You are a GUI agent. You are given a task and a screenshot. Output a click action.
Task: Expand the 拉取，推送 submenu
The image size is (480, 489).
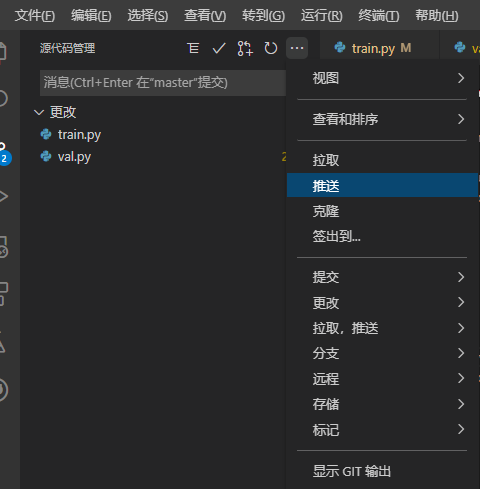382,328
